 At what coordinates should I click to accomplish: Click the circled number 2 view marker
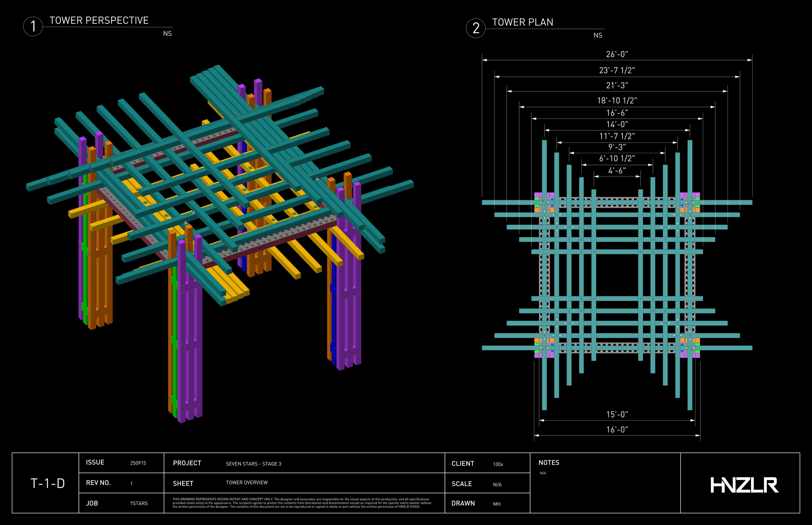476,28
